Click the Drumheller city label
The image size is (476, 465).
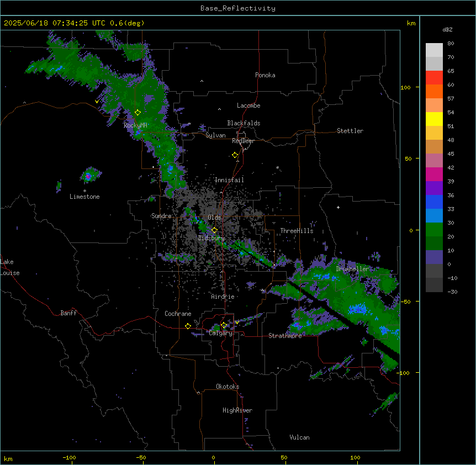tap(352, 269)
